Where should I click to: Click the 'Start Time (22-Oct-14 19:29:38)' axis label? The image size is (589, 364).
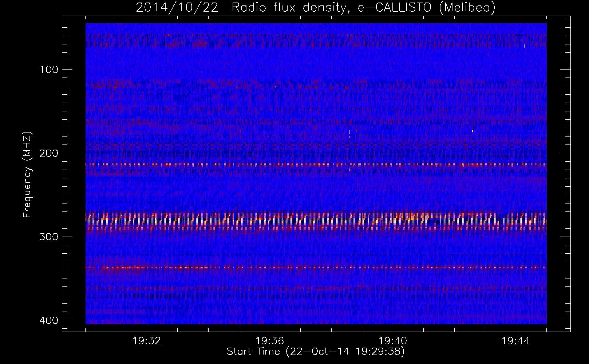click(316, 352)
